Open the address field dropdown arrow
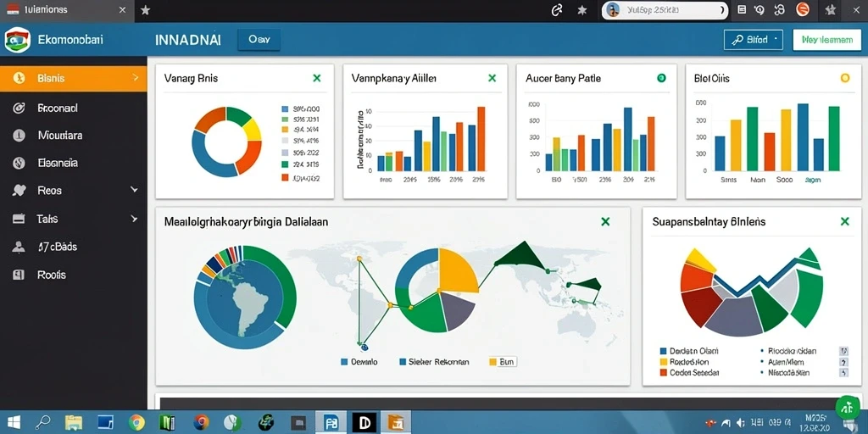The image size is (868, 434). (722, 10)
